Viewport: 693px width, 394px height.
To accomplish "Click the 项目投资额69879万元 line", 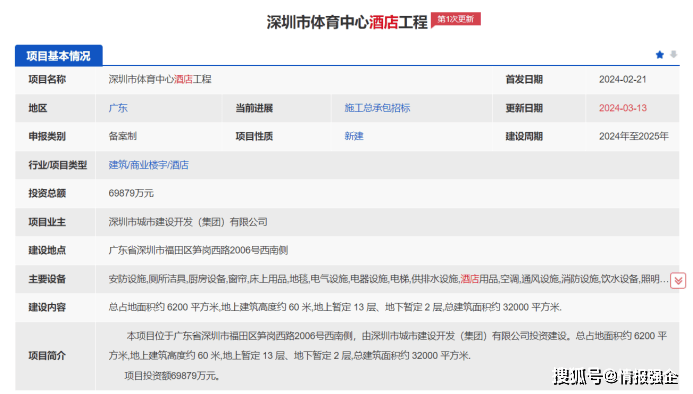I will point(172,376).
